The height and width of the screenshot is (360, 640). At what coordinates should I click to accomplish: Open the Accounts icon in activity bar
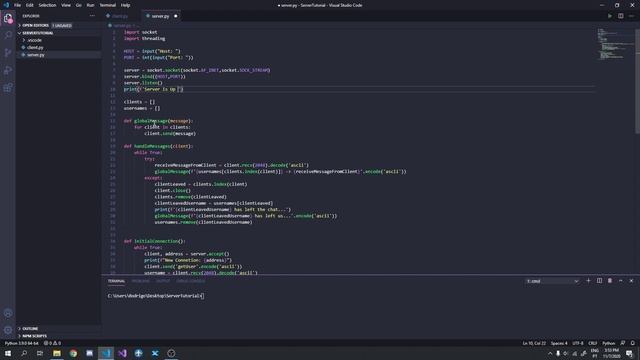(x=8, y=313)
